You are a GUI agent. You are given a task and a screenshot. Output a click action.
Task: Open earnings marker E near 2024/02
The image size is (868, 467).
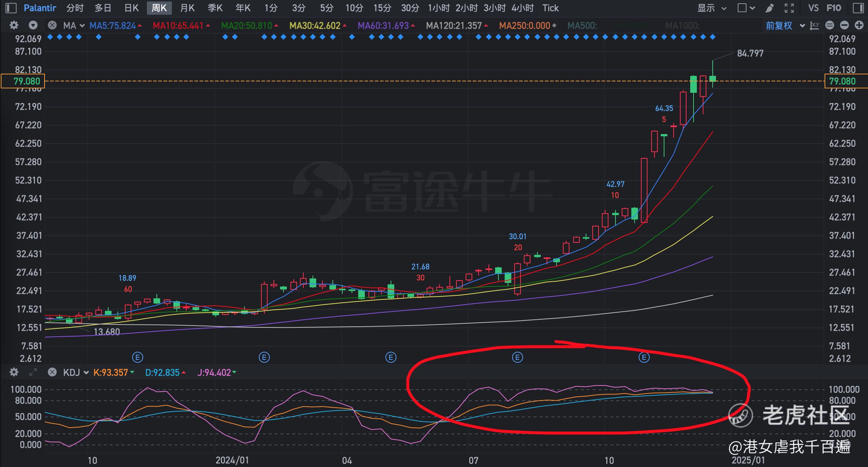[x=264, y=357]
